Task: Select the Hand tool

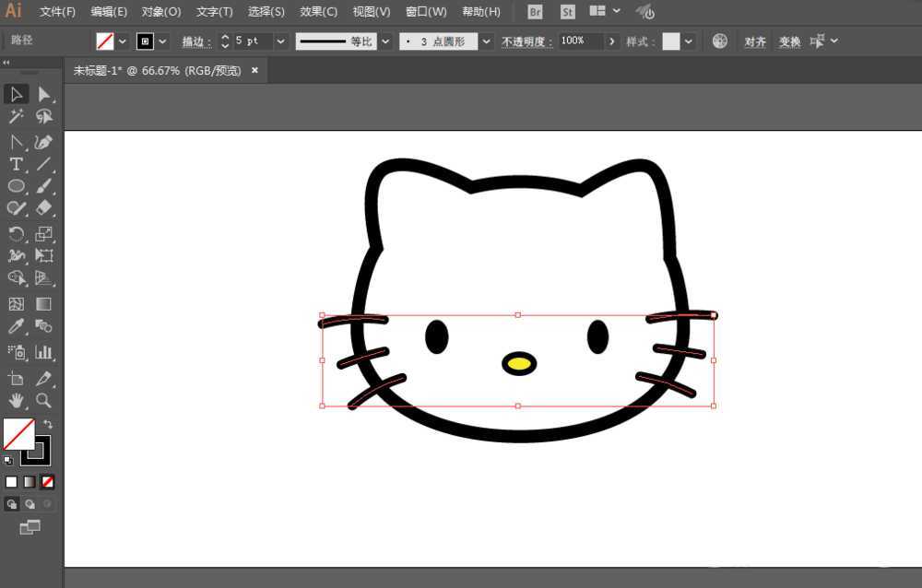Action: coord(16,401)
